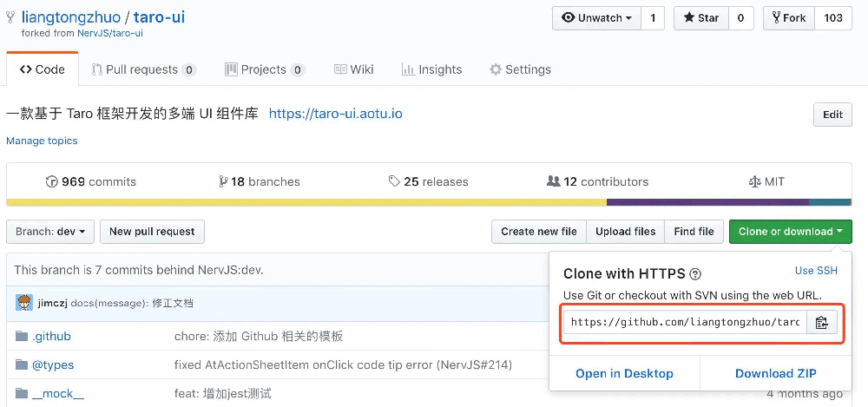
Task: Click jimczj's avatar thumbnail
Action: [x=24, y=304]
